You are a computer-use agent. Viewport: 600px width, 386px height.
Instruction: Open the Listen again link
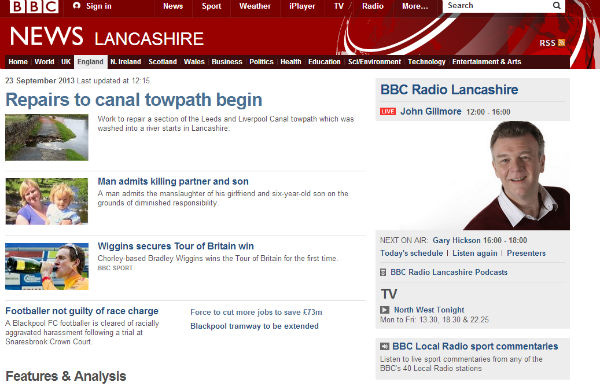click(x=475, y=253)
